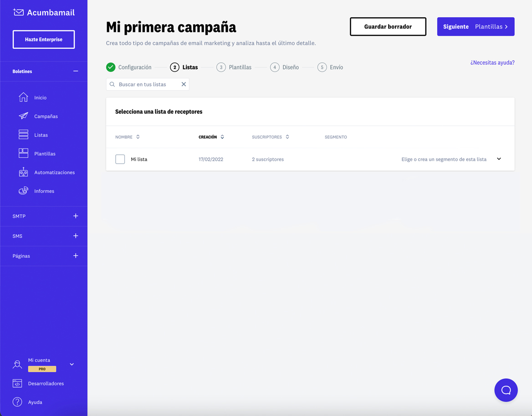Expand the segment chooser for Mi lista
The width and height of the screenshot is (532, 416).
tap(499, 159)
